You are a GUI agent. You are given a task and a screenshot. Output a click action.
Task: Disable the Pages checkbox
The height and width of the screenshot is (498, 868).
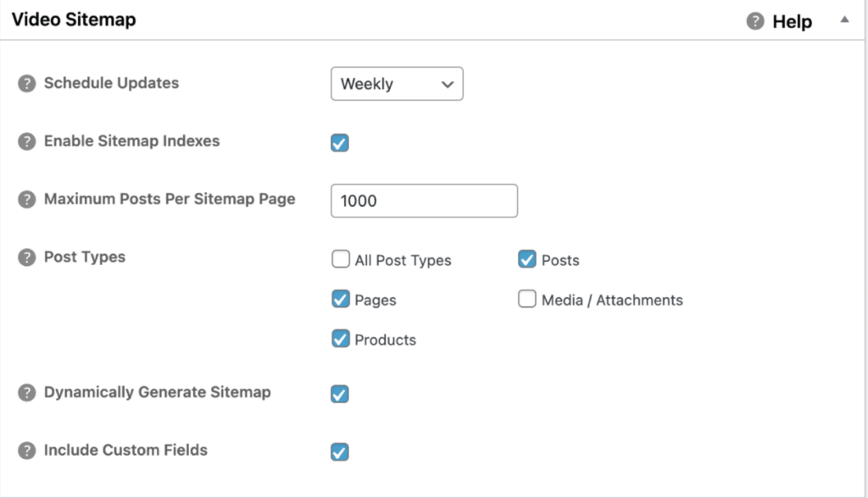click(341, 299)
